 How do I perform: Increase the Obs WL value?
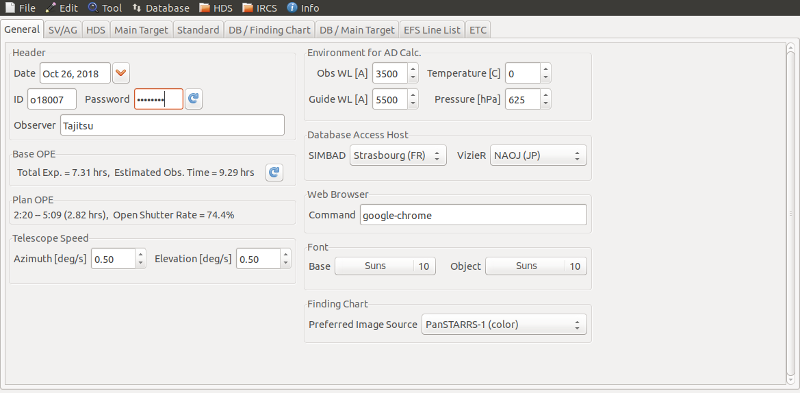coord(413,68)
